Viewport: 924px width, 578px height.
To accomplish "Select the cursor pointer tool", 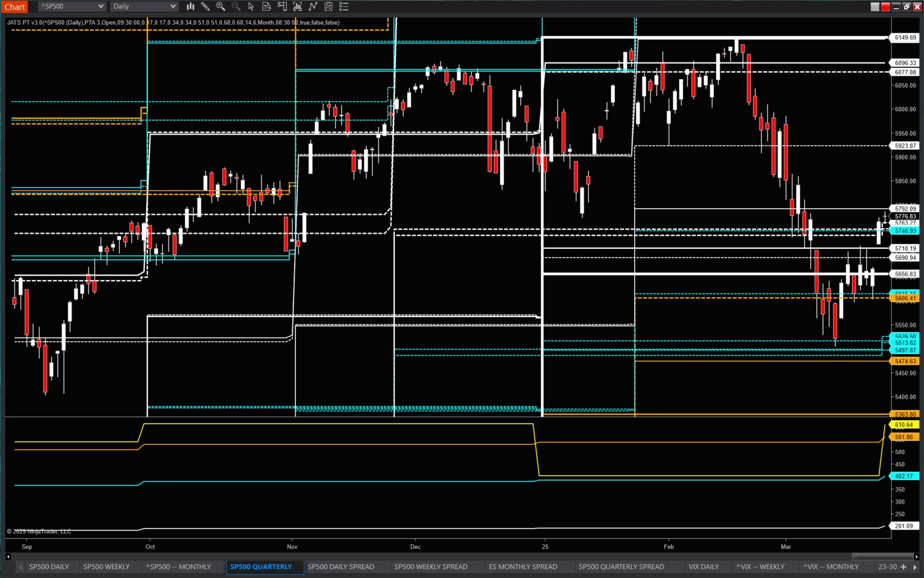I will point(251,6).
